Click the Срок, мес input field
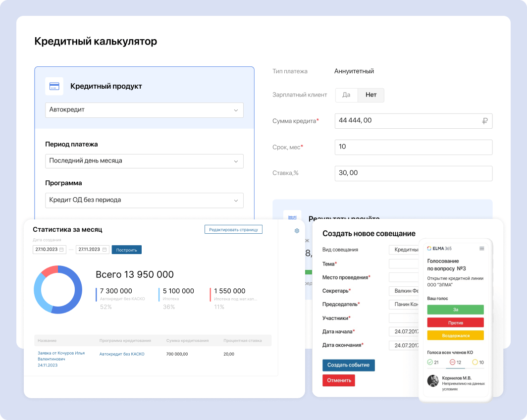Image resolution: width=527 pixels, height=420 pixels. pyautogui.click(x=414, y=147)
